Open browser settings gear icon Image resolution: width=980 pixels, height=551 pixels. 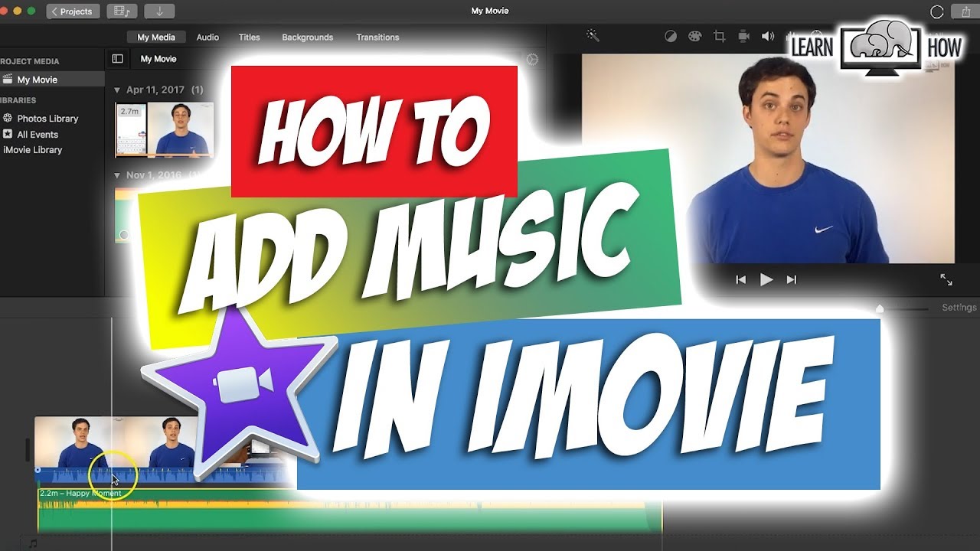(532, 60)
